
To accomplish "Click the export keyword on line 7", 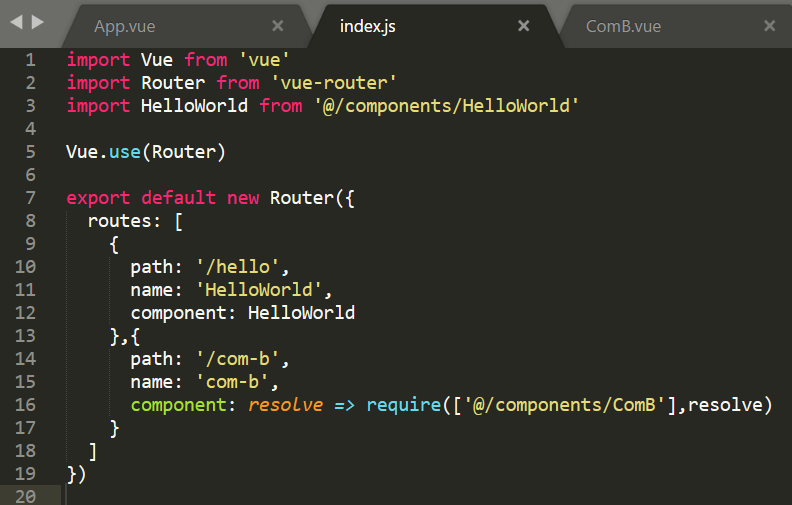I will pos(98,198).
